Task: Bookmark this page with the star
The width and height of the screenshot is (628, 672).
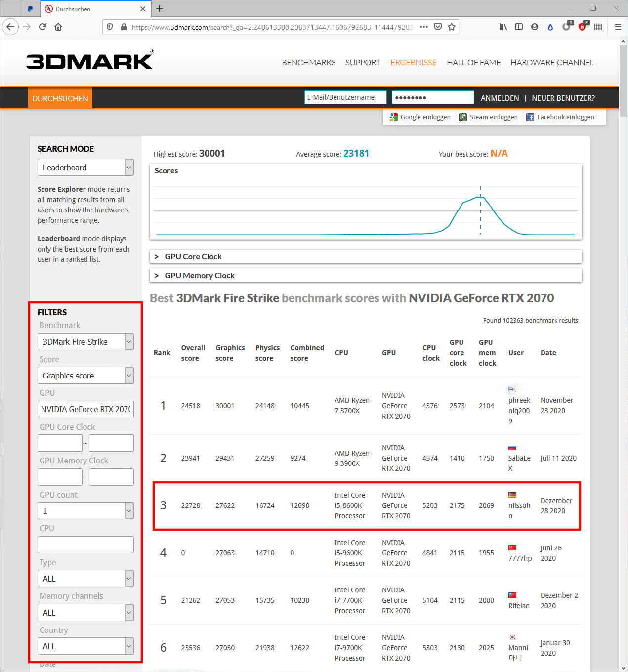Action: pyautogui.click(x=452, y=27)
